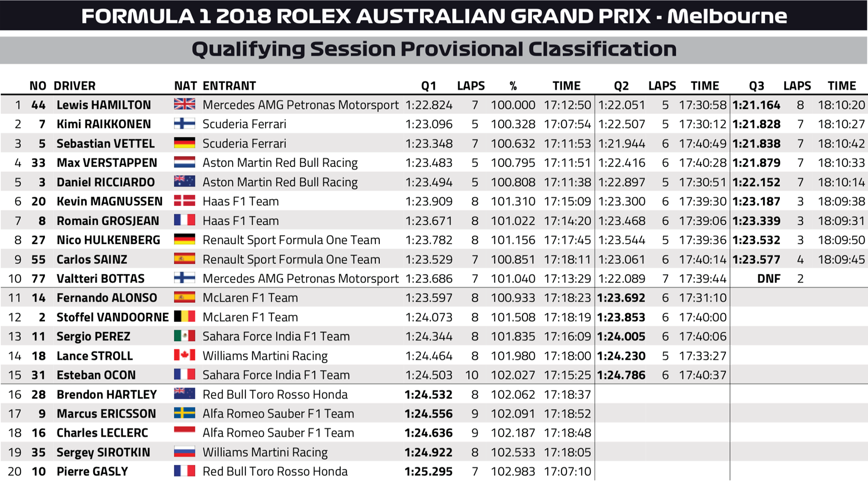The width and height of the screenshot is (868, 484).
Task: Select Hamilton's Q3 time 1:21.164
Action: pos(757,105)
